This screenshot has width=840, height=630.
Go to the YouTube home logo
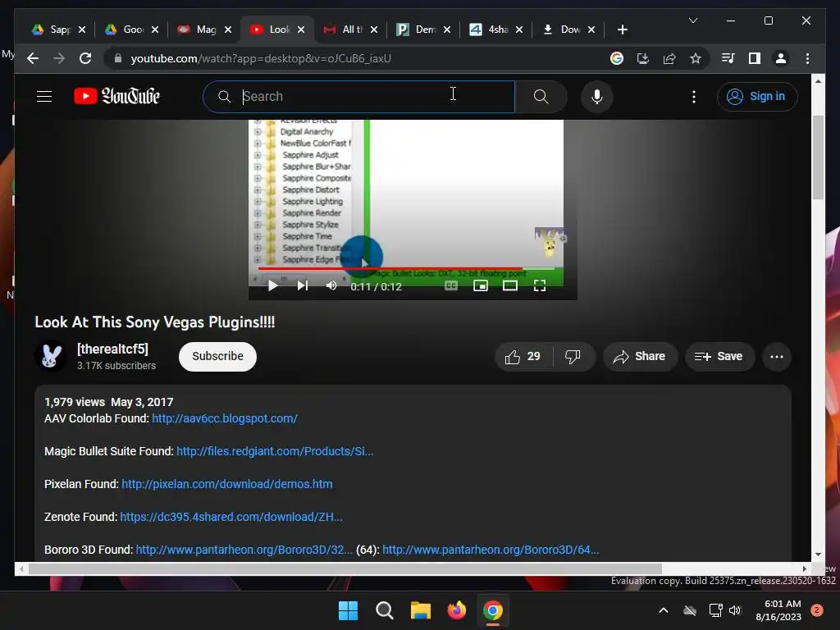pos(116,97)
